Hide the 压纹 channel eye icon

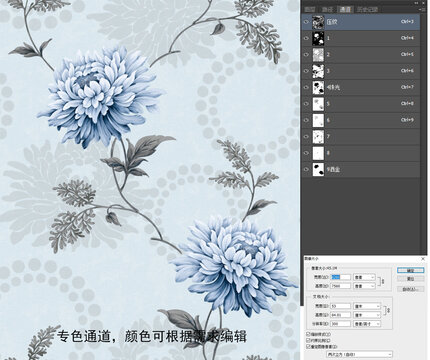pyautogui.click(x=306, y=22)
